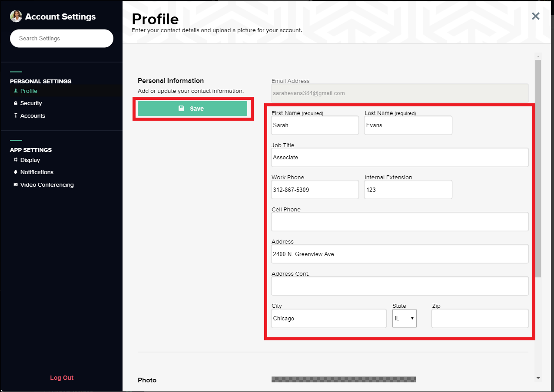Click the City field containing Chicago

[329, 318]
